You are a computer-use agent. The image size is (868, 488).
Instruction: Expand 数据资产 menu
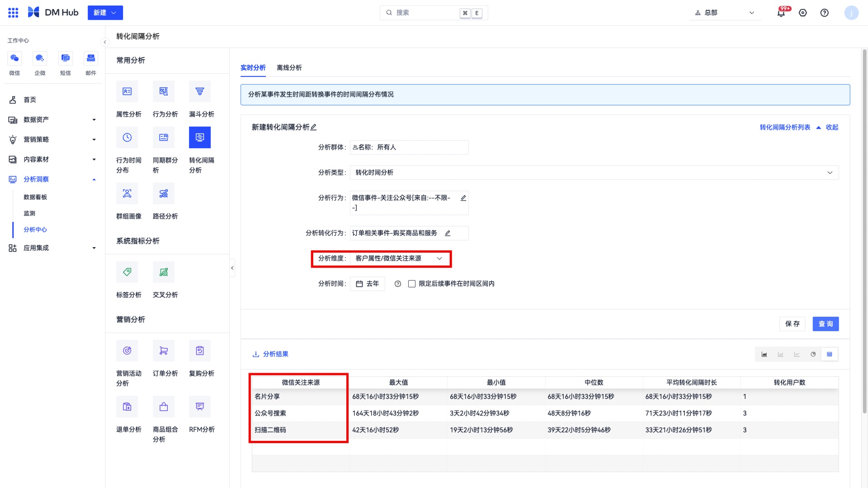[52, 120]
